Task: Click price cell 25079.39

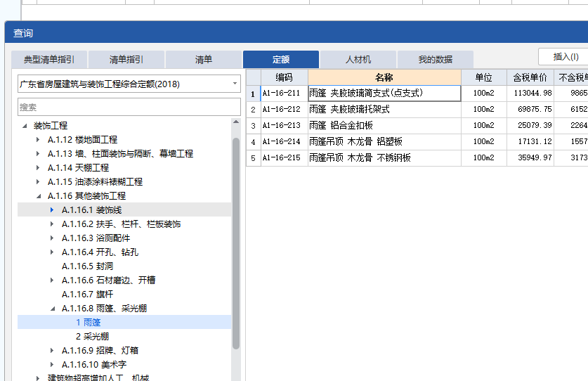Action: pyautogui.click(x=530, y=126)
